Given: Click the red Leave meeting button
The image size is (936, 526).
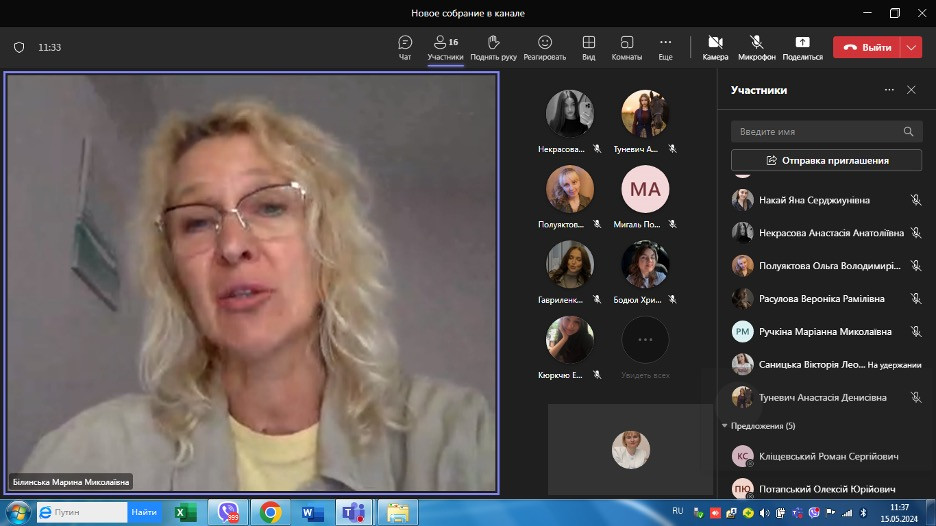Looking at the screenshot, I should (x=866, y=47).
